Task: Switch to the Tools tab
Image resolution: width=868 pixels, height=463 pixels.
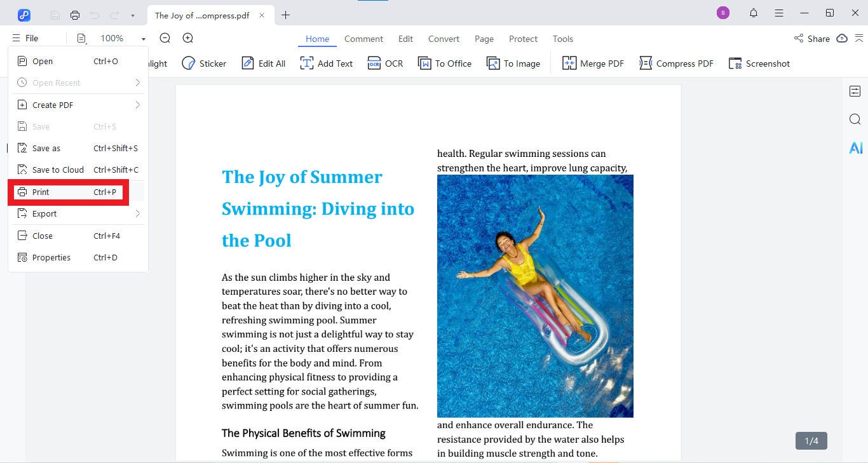Action: click(563, 39)
